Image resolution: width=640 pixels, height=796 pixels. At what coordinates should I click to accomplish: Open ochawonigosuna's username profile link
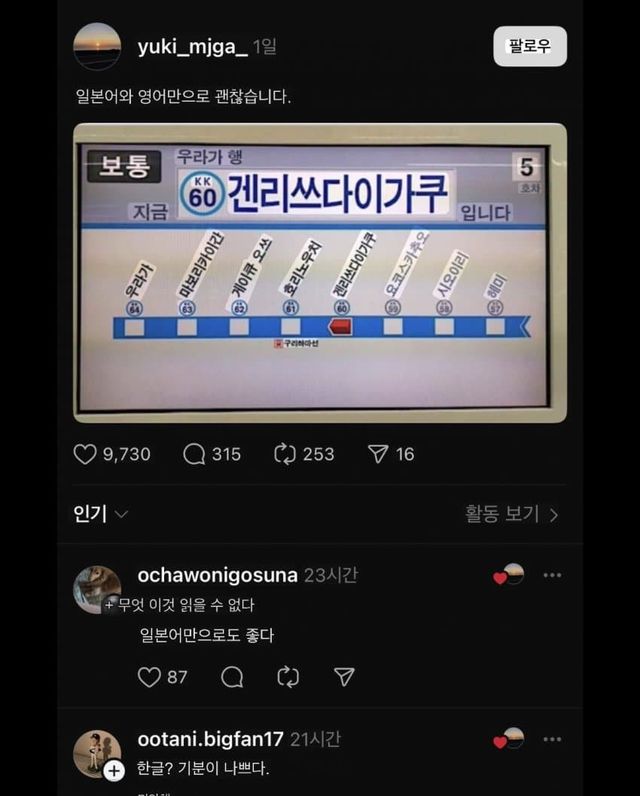[217, 575]
